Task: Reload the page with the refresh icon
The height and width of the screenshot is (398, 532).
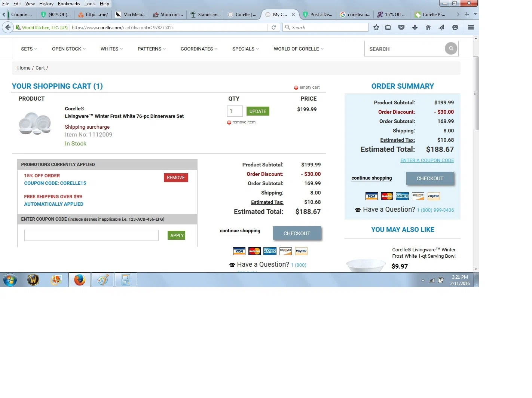Action: tap(273, 27)
